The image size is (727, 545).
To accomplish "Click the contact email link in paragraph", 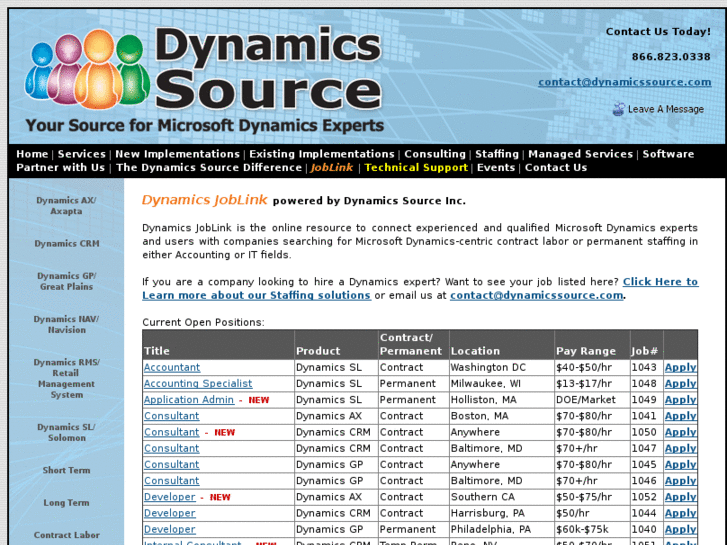I will 536,295.
